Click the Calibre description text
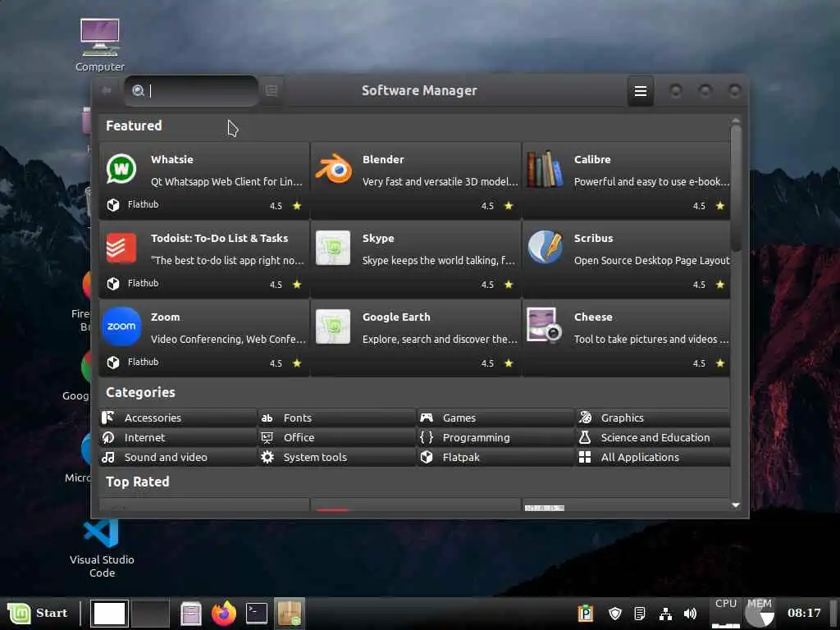This screenshot has height=630, width=840. pyautogui.click(x=651, y=181)
